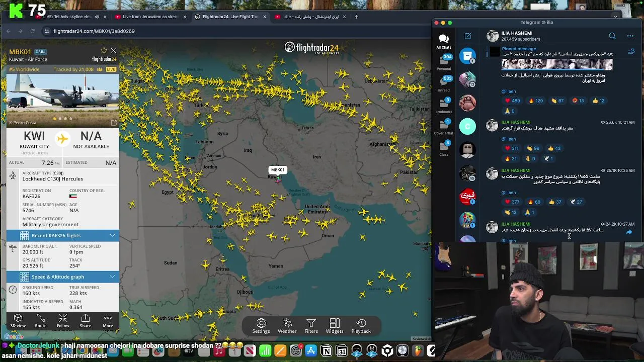
Task: Open the Cover artist folder in Telegram
Action: [444, 126]
